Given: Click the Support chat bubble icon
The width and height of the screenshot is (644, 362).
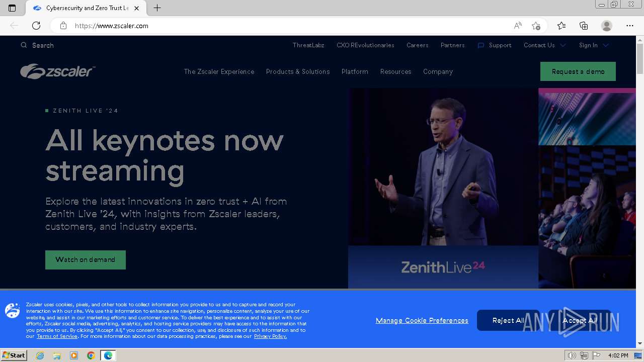Looking at the screenshot, I should click(481, 45).
